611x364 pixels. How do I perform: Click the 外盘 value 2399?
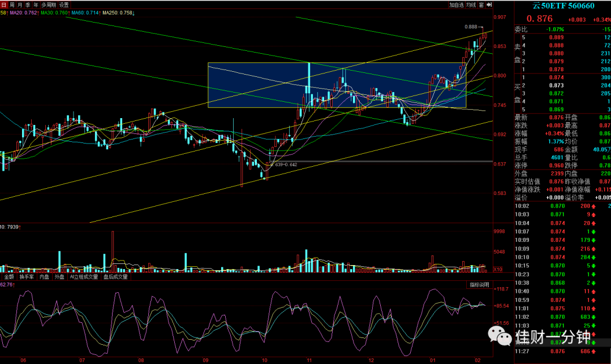pos(557,174)
